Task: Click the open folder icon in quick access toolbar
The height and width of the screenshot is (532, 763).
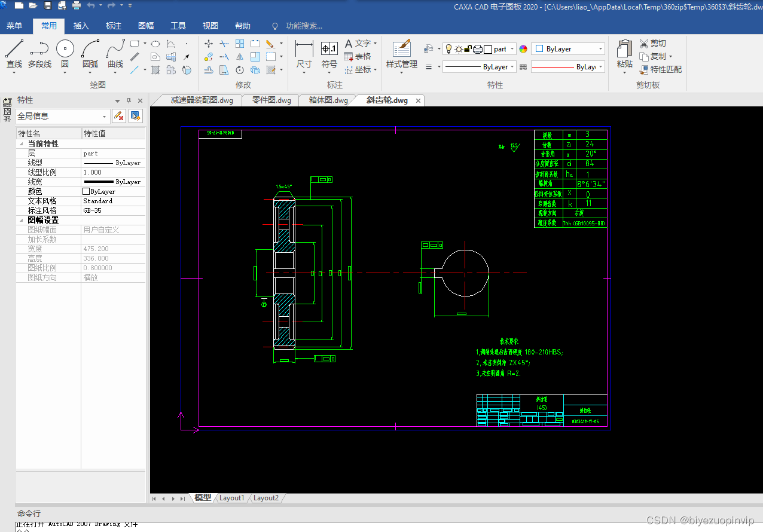Action: click(x=33, y=5)
